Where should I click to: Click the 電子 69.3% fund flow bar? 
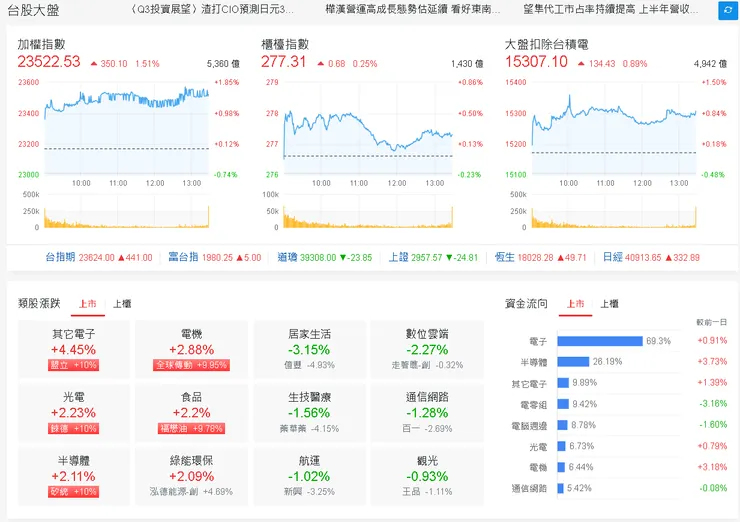(600, 341)
